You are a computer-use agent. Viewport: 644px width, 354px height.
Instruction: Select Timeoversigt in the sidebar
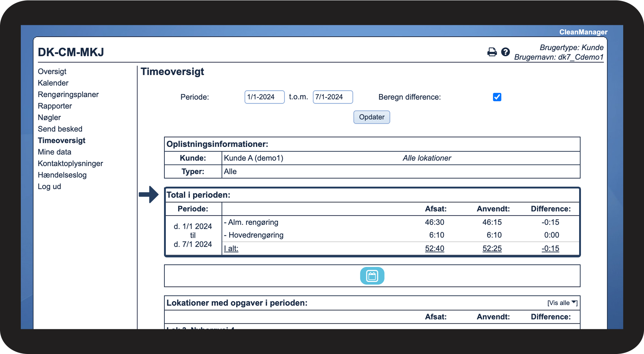[x=62, y=140]
